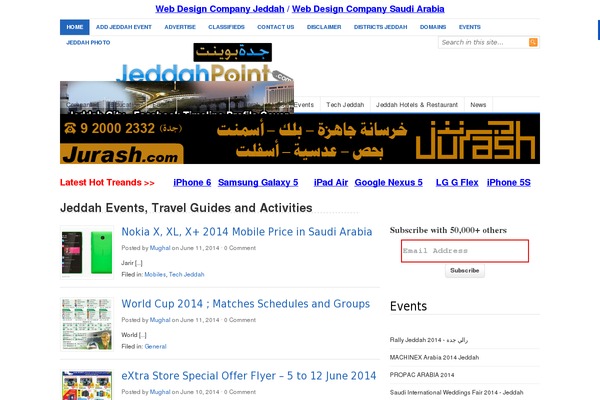Image resolution: width=600 pixels, height=400 pixels.
Task: Click the Subscribe button
Action: coord(465,271)
